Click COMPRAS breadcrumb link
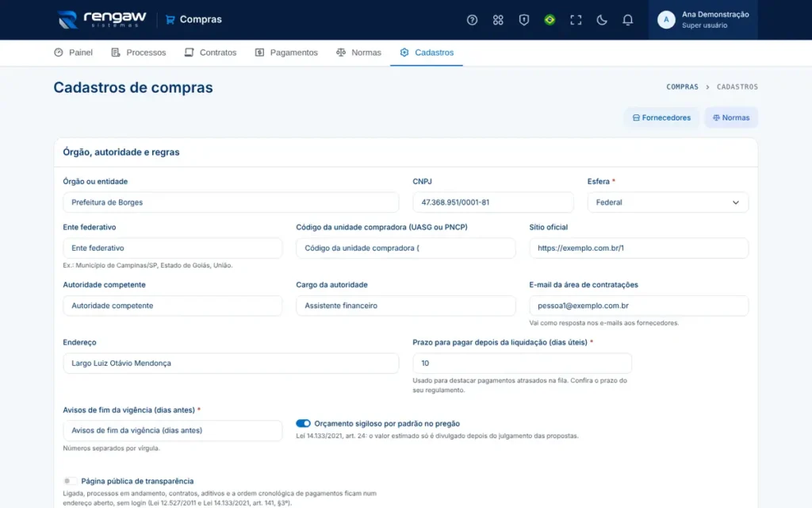The height and width of the screenshot is (508, 812). (682, 87)
